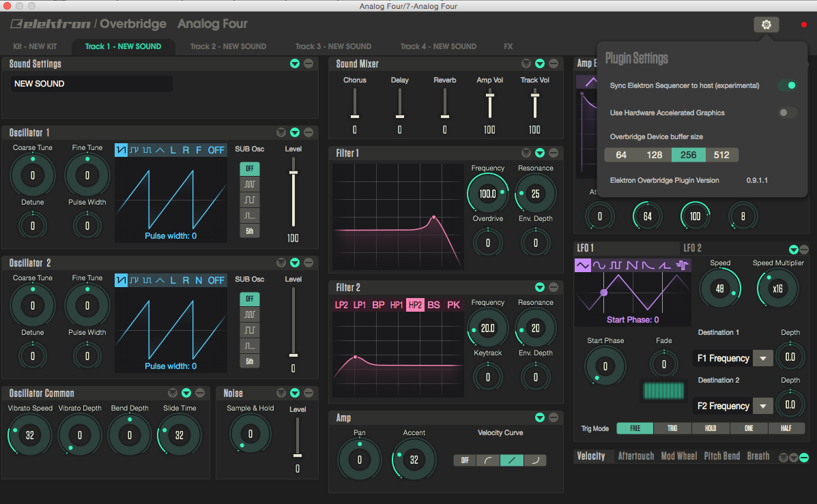The image size is (817, 504).
Task: Open Aftertouch modulation section
Action: click(635, 456)
